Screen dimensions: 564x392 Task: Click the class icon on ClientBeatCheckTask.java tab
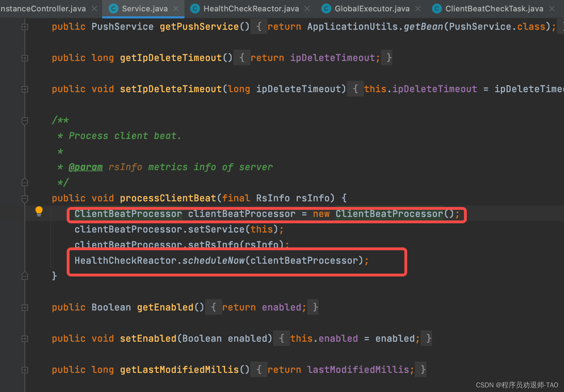[x=437, y=9]
